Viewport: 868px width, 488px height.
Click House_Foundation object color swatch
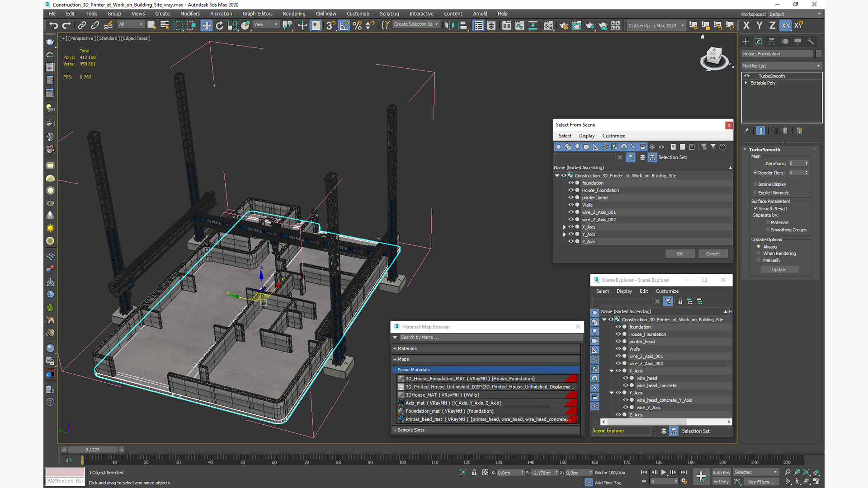[x=819, y=54]
